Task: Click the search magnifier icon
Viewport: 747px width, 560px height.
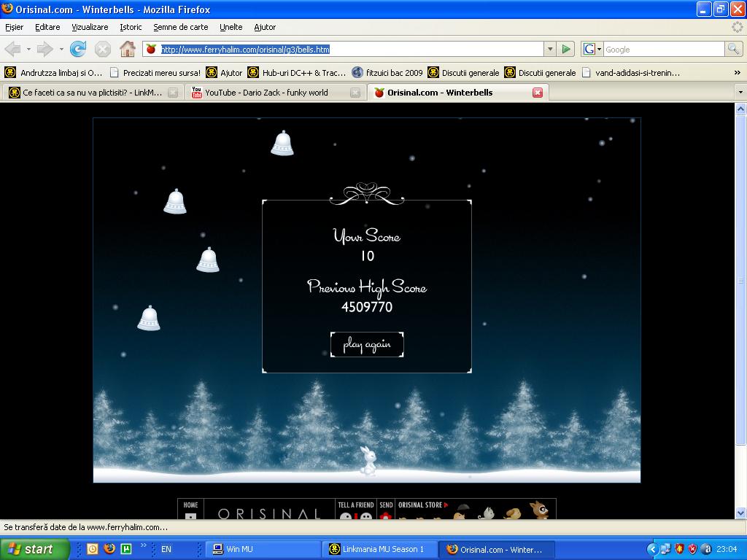Action: 732,49
